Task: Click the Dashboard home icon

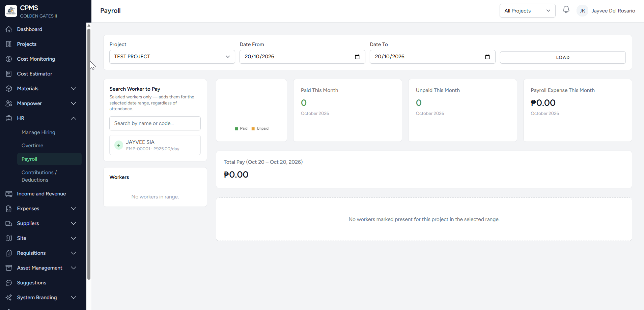Action: pos(9,29)
